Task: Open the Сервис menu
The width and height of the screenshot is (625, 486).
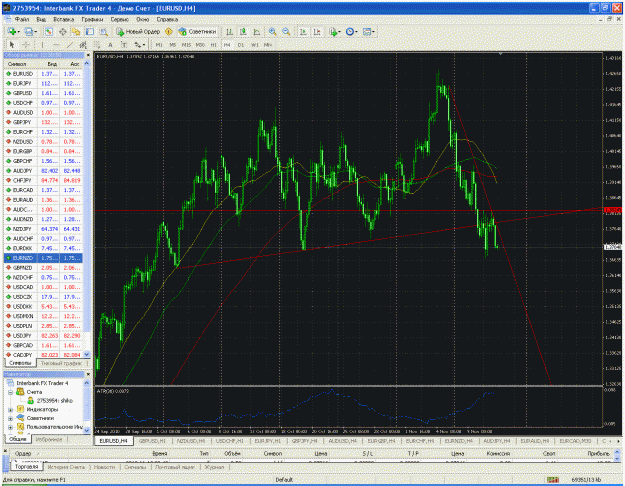Action: 120,19
